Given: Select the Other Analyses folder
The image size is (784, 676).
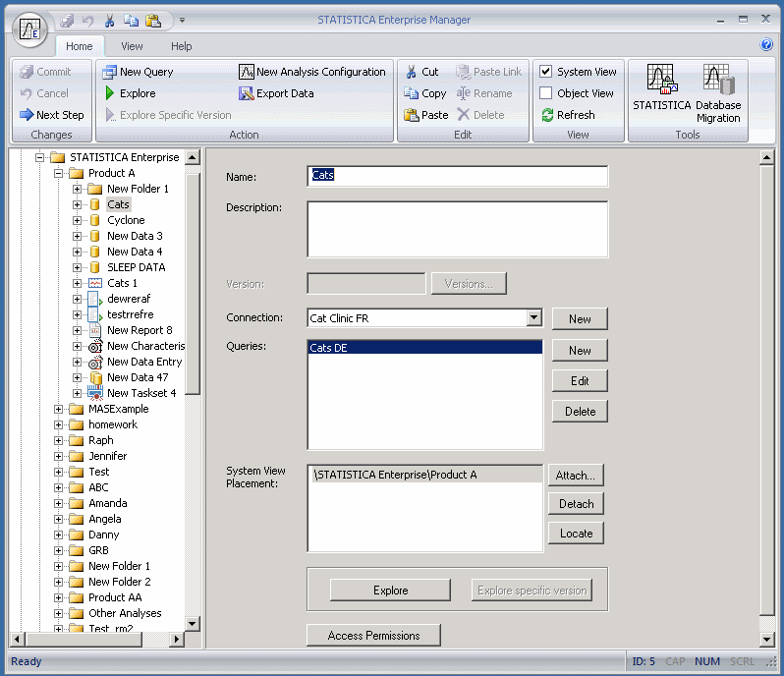Looking at the screenshot, I should (125, 613).
